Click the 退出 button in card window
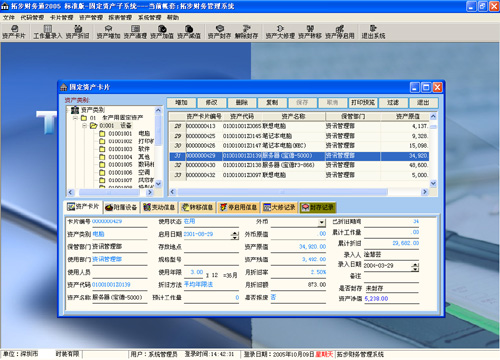 pyautogui.click(x=423, y=103)
